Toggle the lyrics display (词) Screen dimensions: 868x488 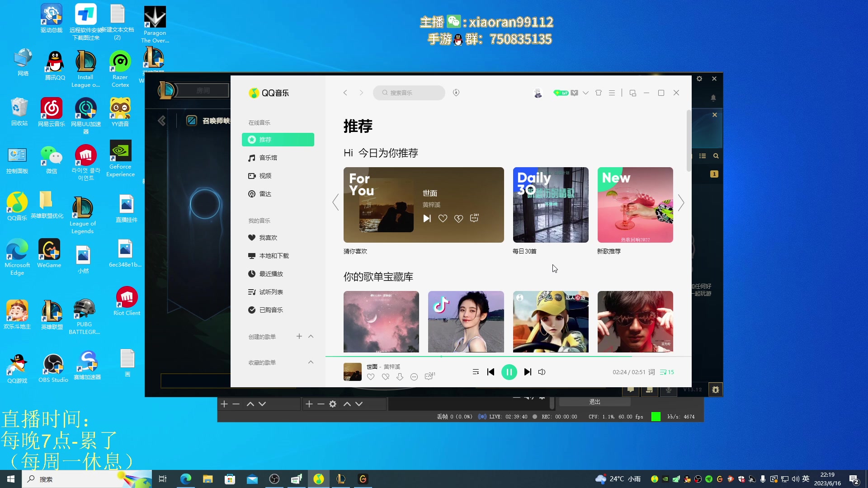[x=651, y=372]
